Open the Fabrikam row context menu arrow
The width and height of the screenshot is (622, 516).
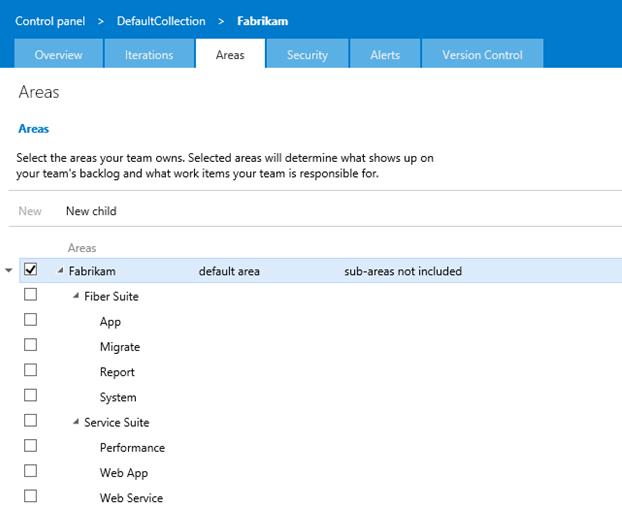8,270
